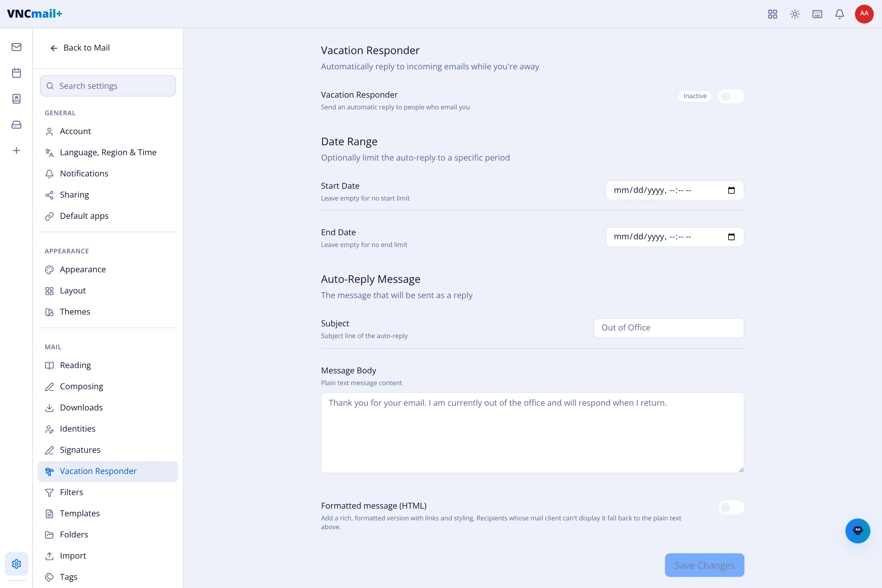
Task: Open the apps grid icon in header
Action: coord(773,14)
